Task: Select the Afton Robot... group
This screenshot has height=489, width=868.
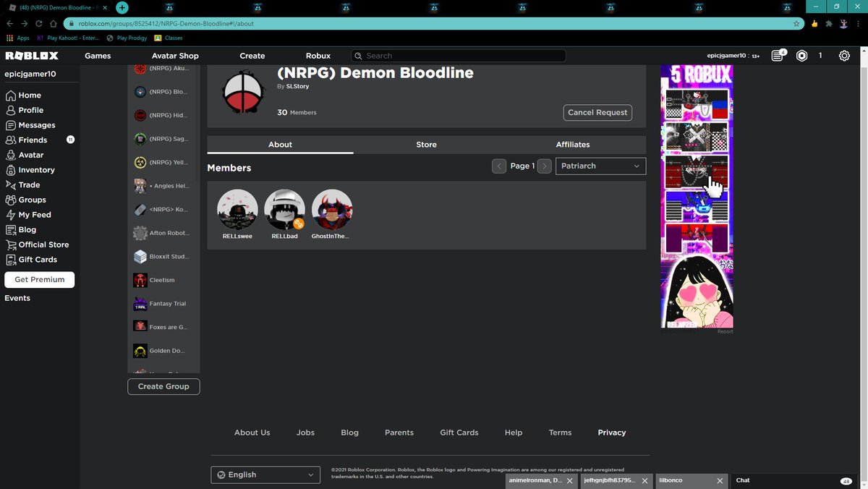Action: pyautogui.click(x=163, y=233)
